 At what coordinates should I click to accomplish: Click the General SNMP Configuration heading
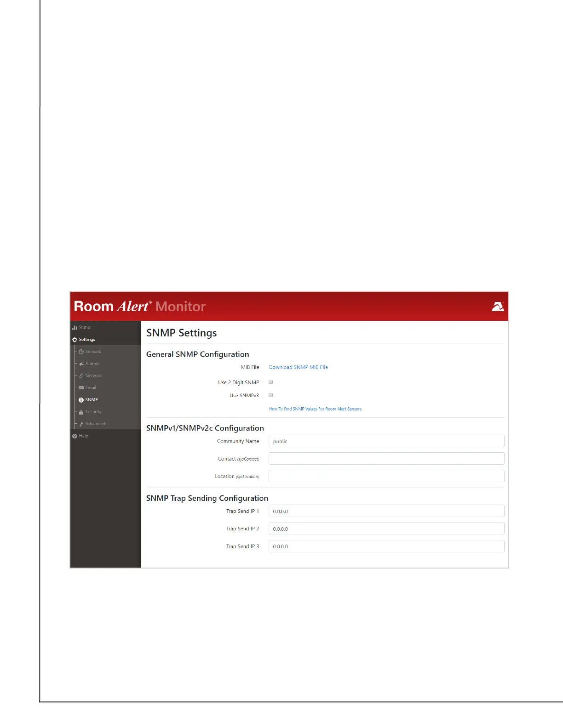[197, 354]
